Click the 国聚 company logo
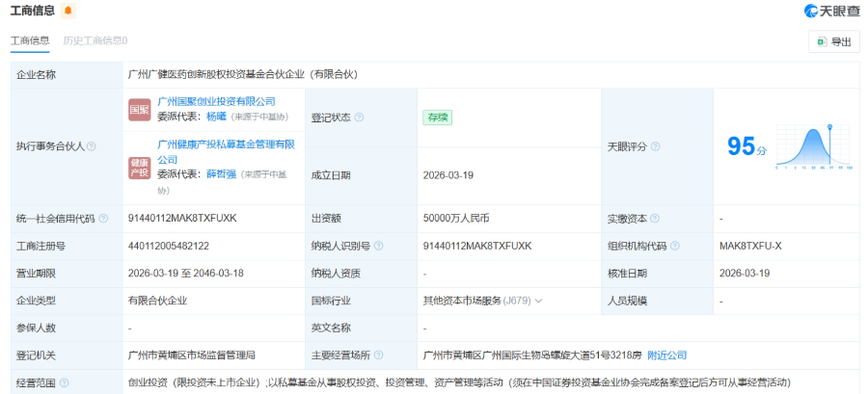 [x=140, y=110]
